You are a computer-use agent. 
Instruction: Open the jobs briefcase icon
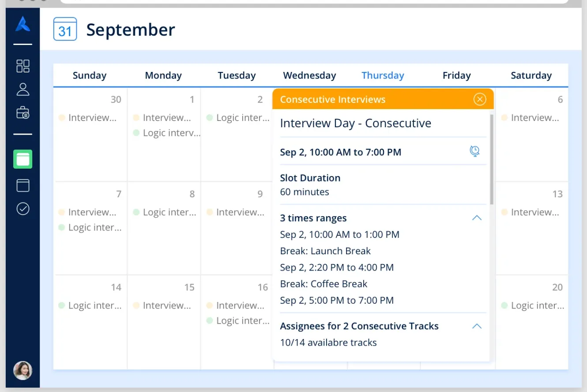click(23, 113)
